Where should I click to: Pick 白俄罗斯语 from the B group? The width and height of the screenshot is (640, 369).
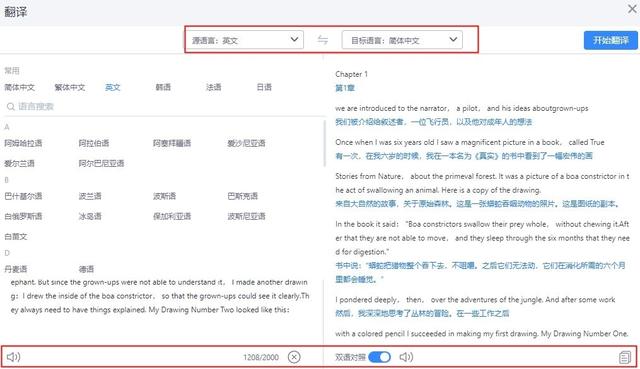[x=23, y=216]
